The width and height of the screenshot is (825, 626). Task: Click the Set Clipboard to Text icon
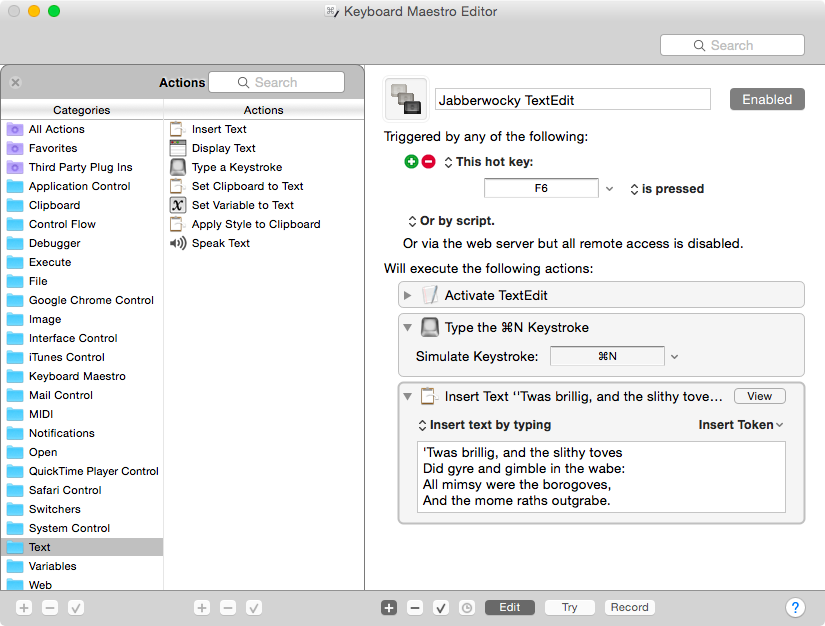coord(177,186)
